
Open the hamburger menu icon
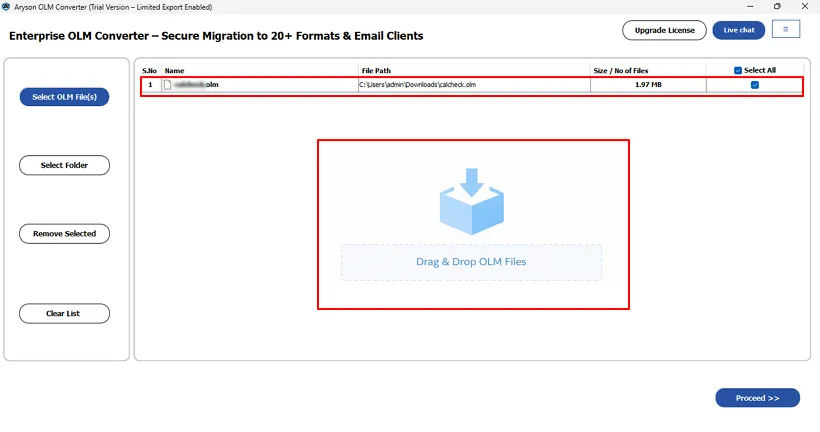[785, 29]
